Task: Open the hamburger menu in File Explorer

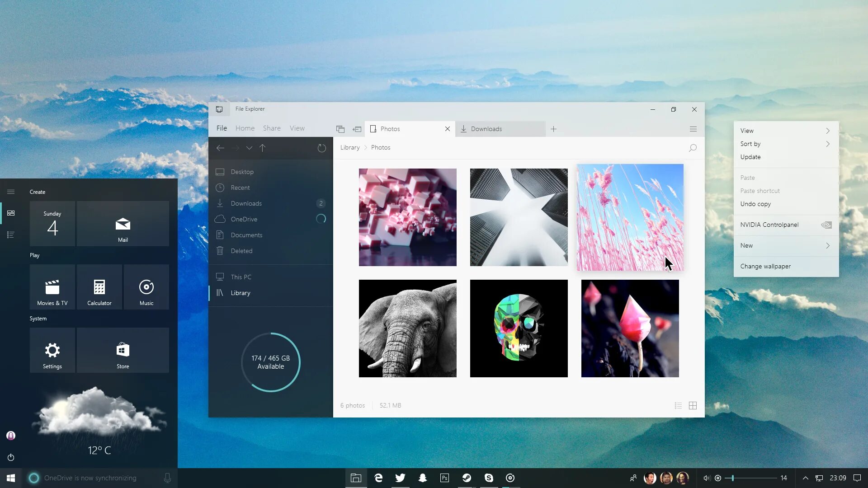Action: coord(693,129)
